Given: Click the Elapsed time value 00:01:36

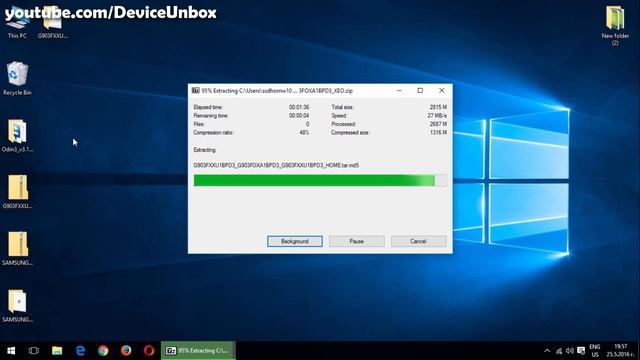Looking at the screenshot, I should coord(299,107).
